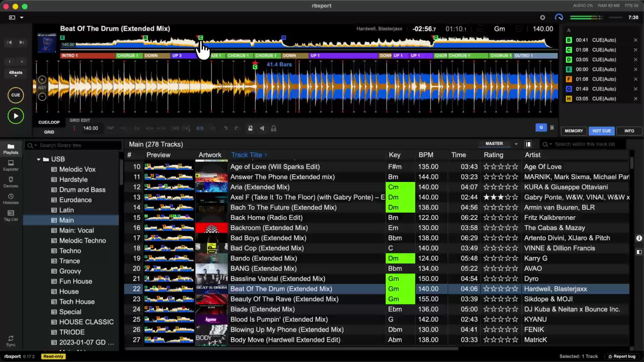The height and width of the screenshot is (362, 644).
Task: Collapse the USB tree node
Action: [x=39, y=160]
